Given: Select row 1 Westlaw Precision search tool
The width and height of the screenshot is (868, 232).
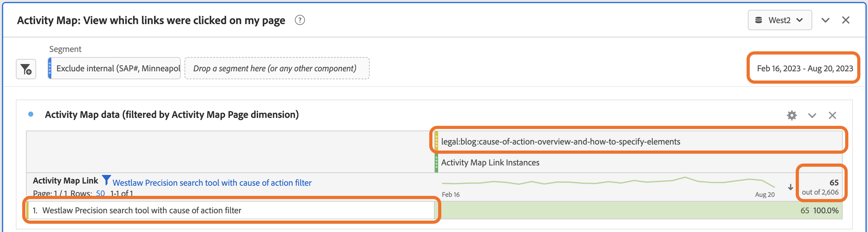Looking at the screenshot, I should click(141, 210).
